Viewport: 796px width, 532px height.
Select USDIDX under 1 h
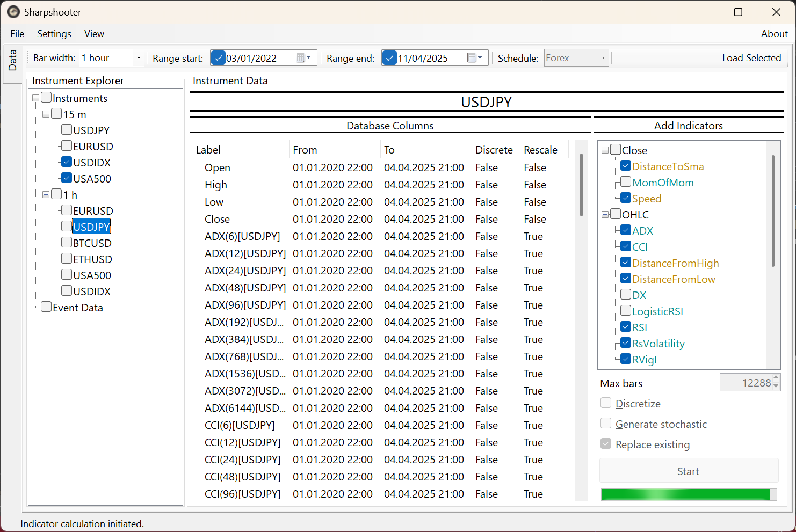click(x=92, y=291)
